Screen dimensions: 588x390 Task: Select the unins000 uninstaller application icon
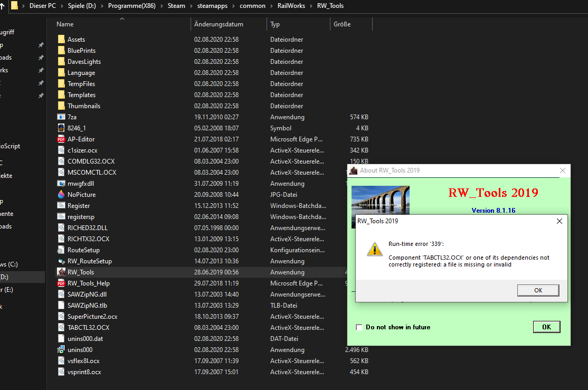tap(61, 349)
